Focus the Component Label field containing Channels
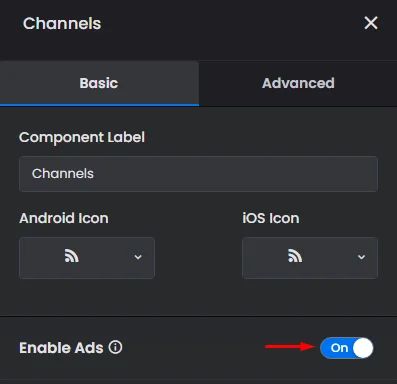The width and height of the screenshot is (397, 384). coord(198,174)
